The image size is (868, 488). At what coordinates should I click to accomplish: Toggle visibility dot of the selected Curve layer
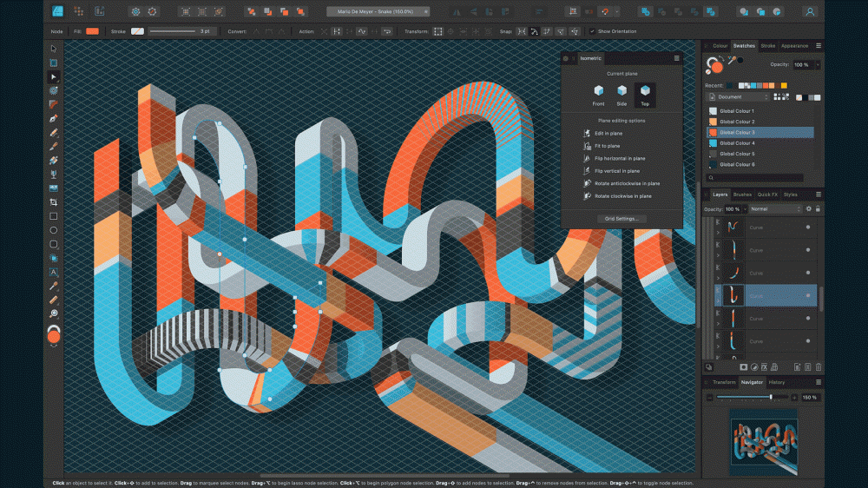(x=808, y=297)
